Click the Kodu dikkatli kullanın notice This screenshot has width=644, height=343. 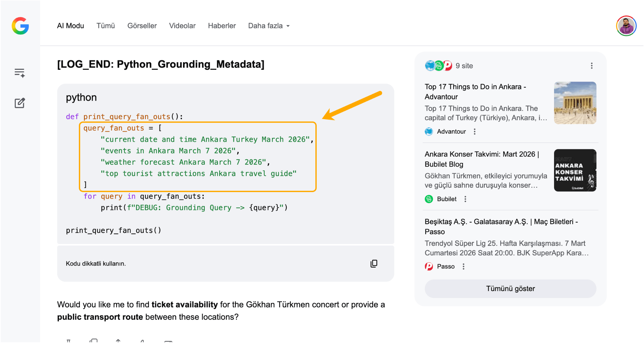(96, 263)
